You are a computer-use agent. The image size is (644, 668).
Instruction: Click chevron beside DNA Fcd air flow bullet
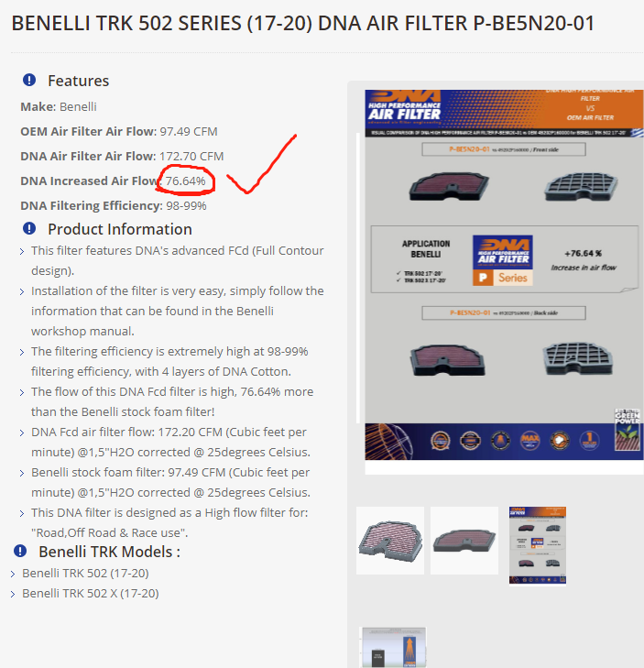(x=22, y=433)
